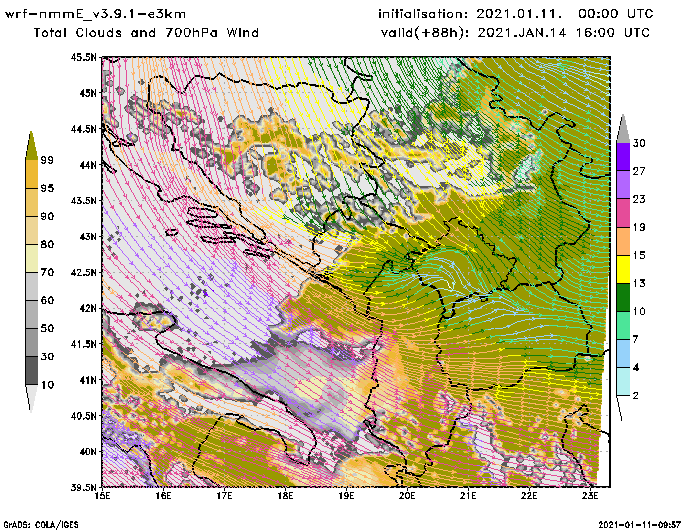700x530 pixels.
Task: Click the '44N' latitude label
Action: [x=88, y=165]
